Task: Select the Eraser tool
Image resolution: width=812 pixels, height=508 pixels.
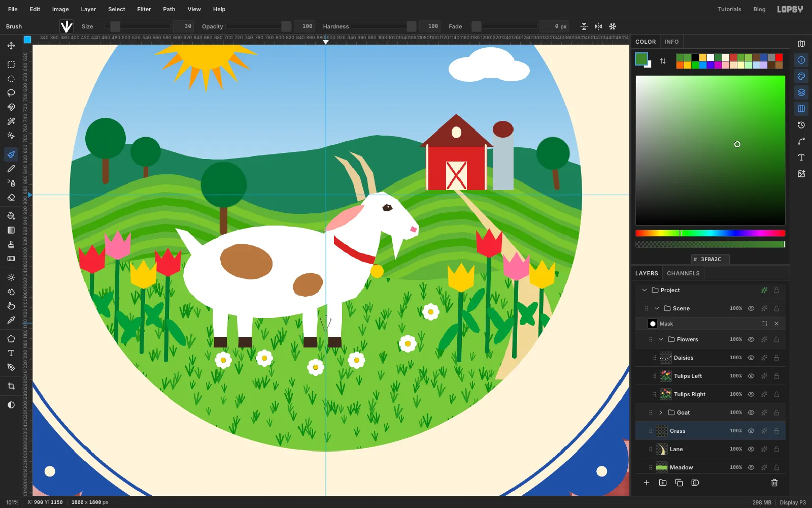Action: 11,197
